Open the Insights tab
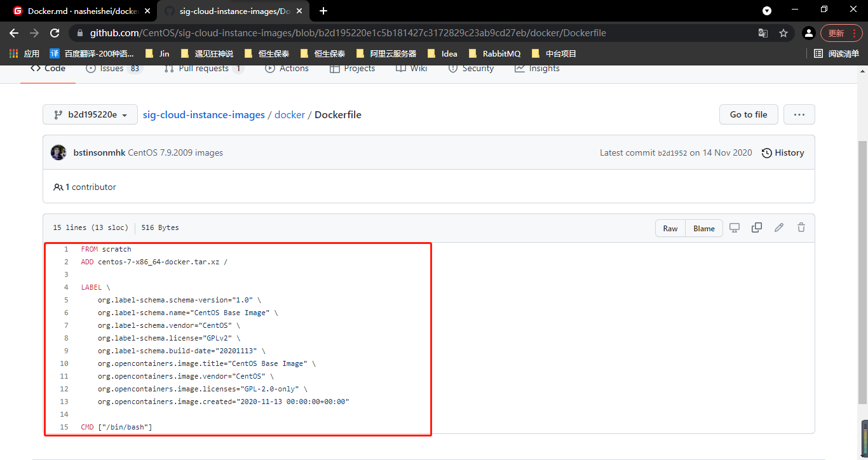This screenshot has height=460, width=868. click(537, 69)
